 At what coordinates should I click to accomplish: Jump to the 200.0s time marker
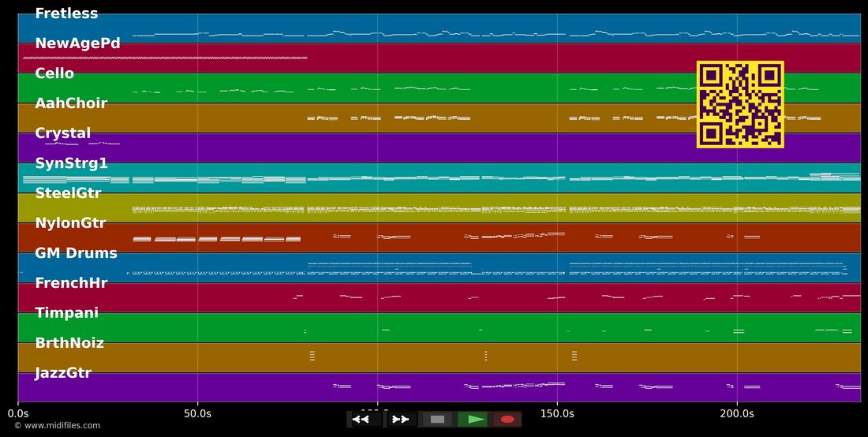tap(737, 413)
